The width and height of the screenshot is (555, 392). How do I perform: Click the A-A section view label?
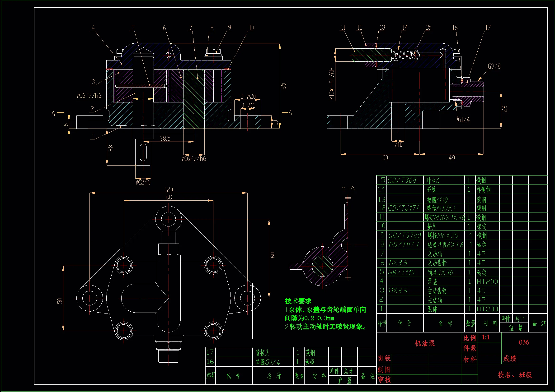tap(348, 188)
